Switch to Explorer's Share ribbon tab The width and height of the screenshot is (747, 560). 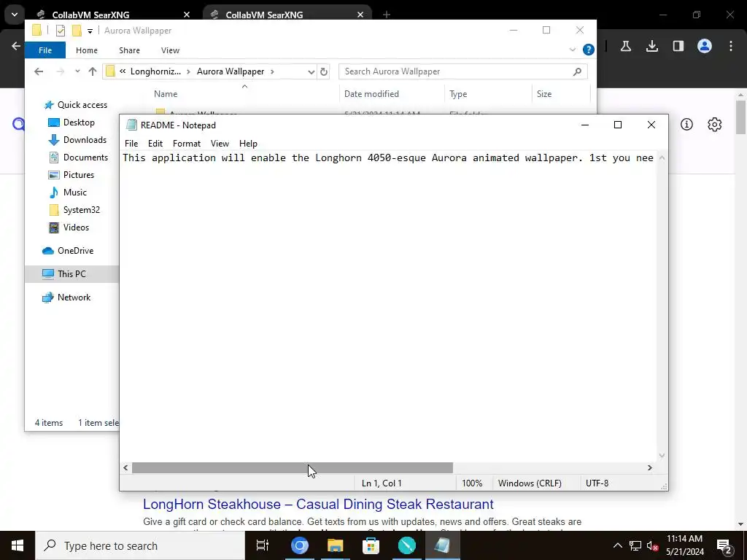pos(130,50)
